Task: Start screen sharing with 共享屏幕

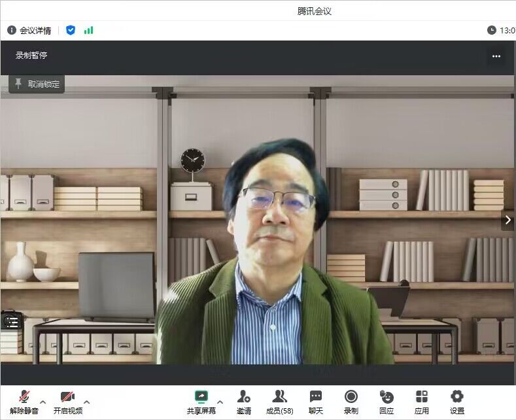Action: click(x=201, y=401)
